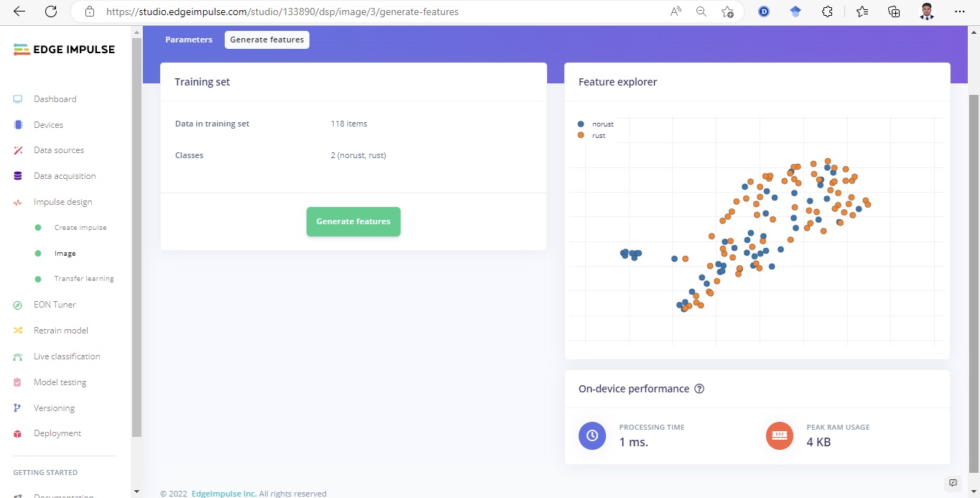This screenshot has height=498, width=980.
Task: Open the browser's three-dot settings menu
Action: click(960, 11)
